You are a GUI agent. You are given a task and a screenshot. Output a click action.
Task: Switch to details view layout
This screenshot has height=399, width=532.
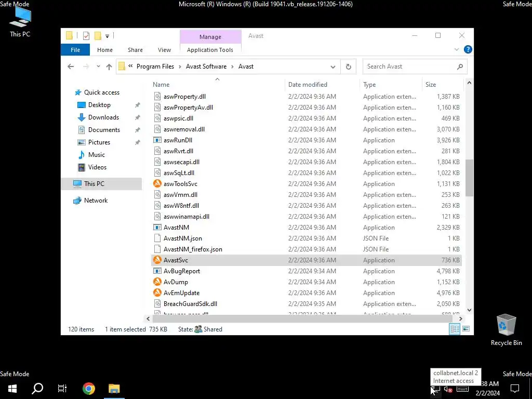[x=455, y=329]
